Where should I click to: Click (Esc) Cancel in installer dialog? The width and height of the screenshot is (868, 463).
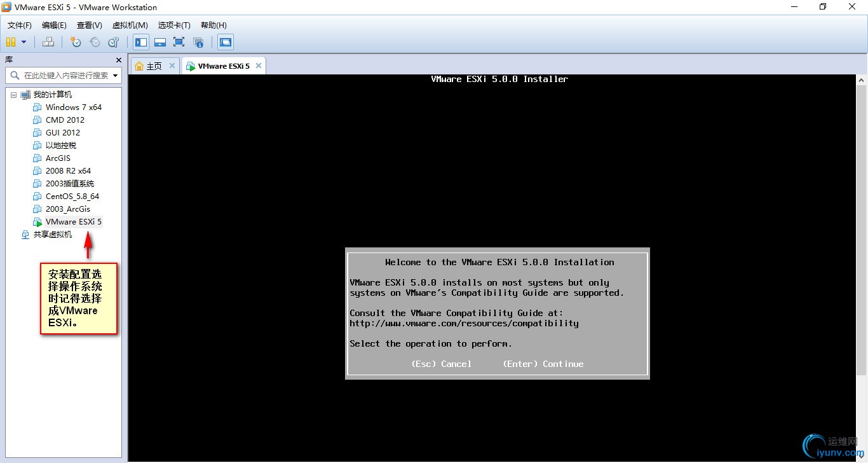pyautogui.click(x=442, y=364)
